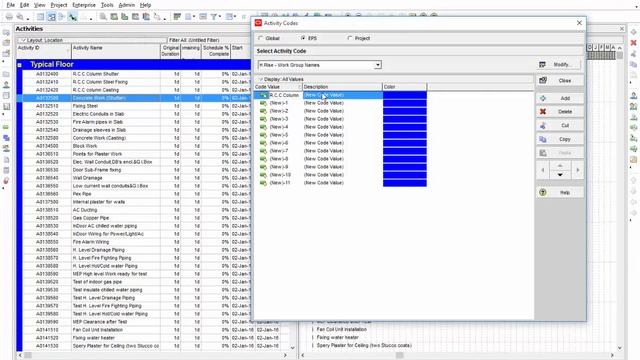This screenshot has width=640, height=360.
Task: Click the color swatch of (New)-5
Action: pos(405,135)
